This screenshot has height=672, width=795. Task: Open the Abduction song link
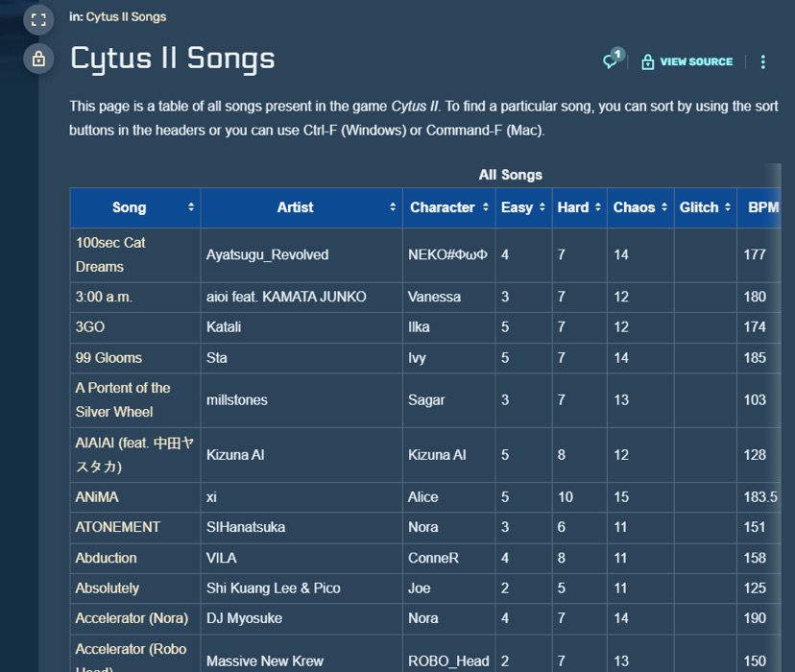coord(106,558)
